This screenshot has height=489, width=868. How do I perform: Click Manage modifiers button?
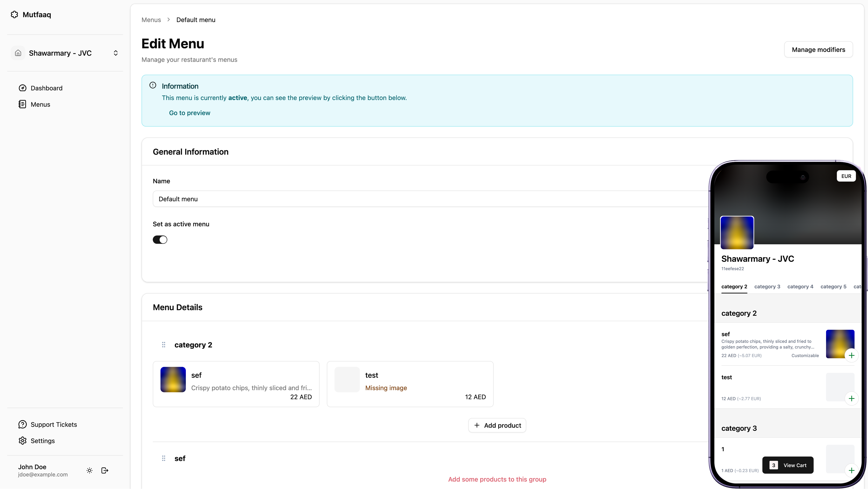click(x=818, y=50)
